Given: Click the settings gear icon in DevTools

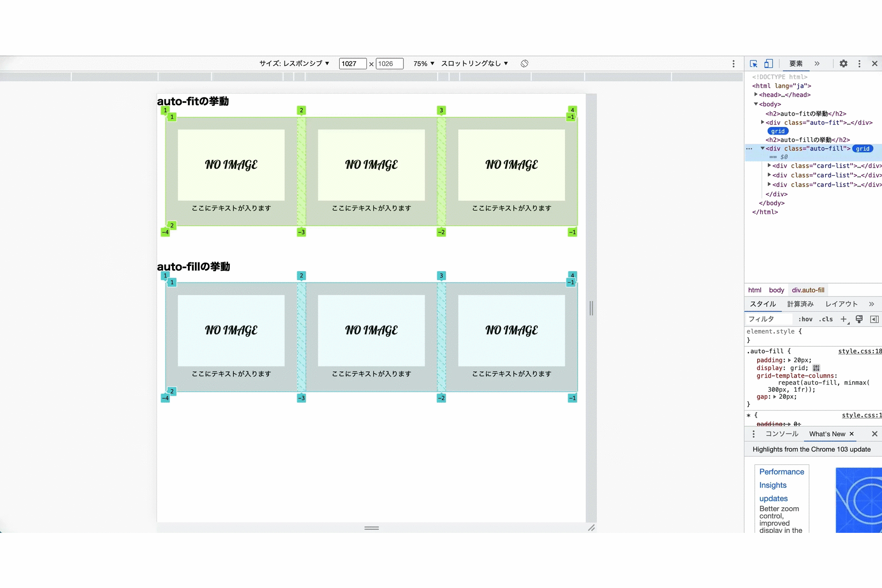Looking at the screenshot, I should point(843,64).
